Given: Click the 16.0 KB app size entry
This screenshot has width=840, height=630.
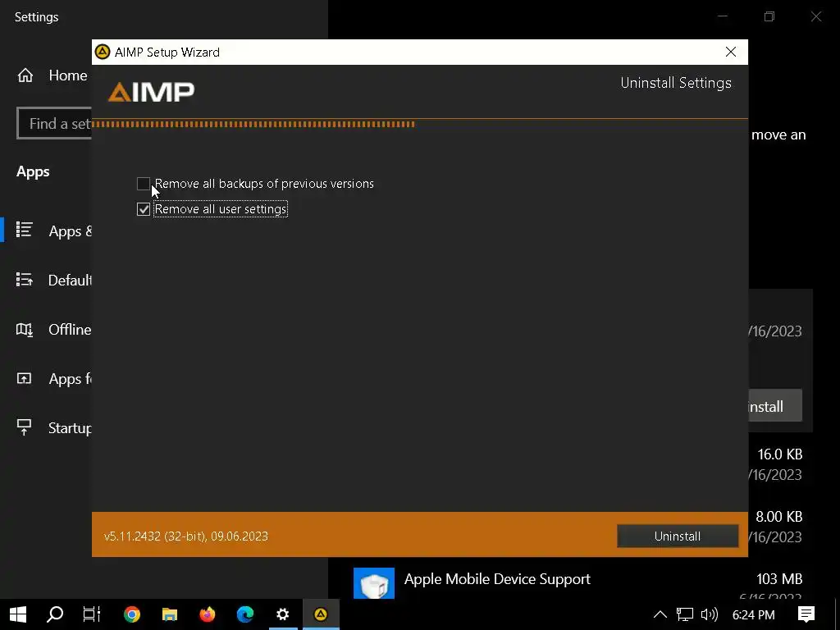Looking at the screenshot, I should [779, 454].
